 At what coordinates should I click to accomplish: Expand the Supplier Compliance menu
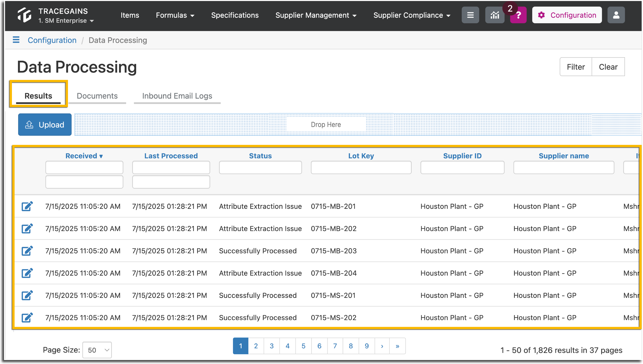click(412, 15)
